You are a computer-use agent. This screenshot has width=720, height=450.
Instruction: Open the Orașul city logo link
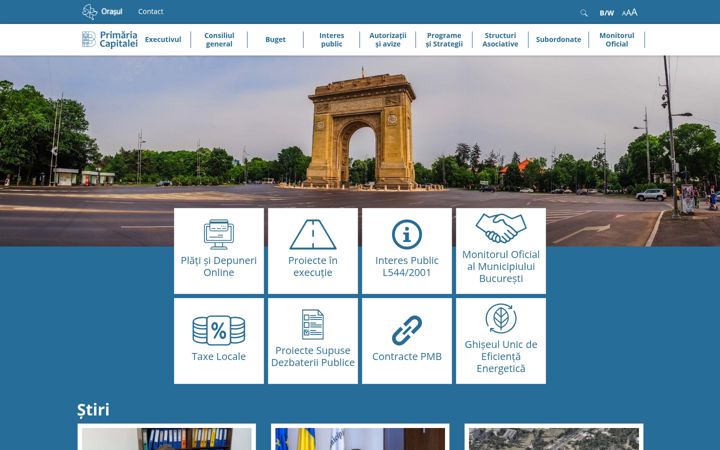pos(102,12)
